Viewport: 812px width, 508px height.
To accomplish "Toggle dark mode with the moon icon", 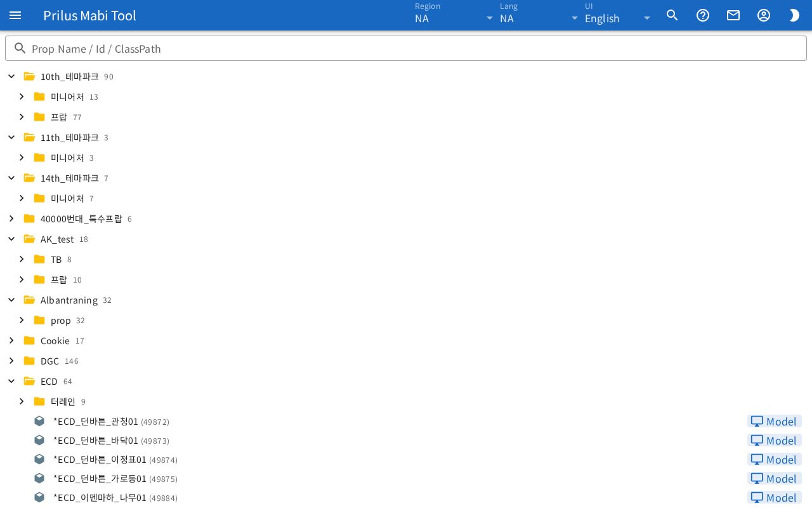I will pyautogui.click(x=794, y=15).
